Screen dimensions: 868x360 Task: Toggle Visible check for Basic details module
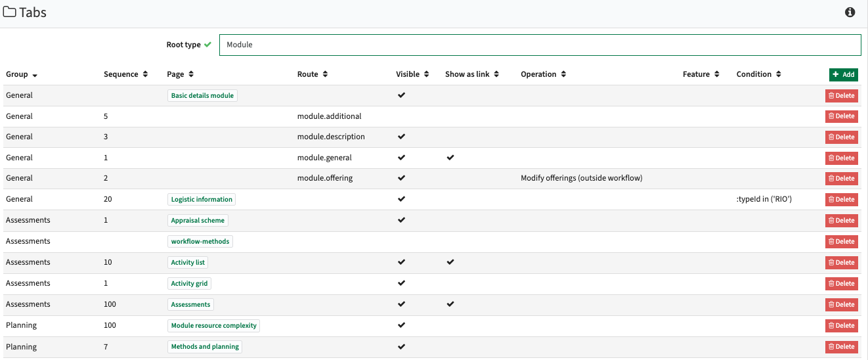click(x=401, y=95)
